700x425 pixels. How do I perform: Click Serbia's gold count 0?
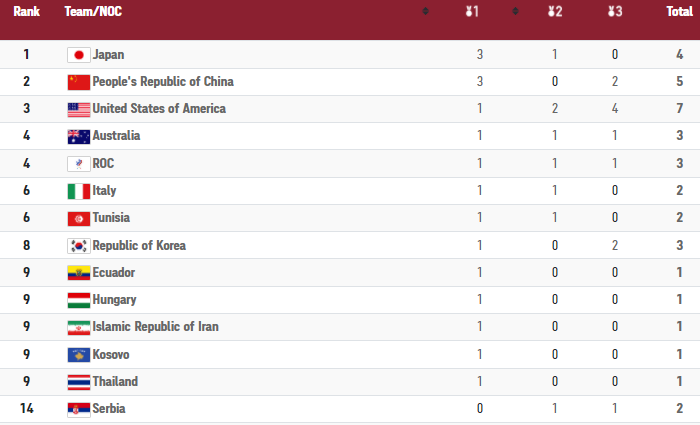[x=480, y=408]
